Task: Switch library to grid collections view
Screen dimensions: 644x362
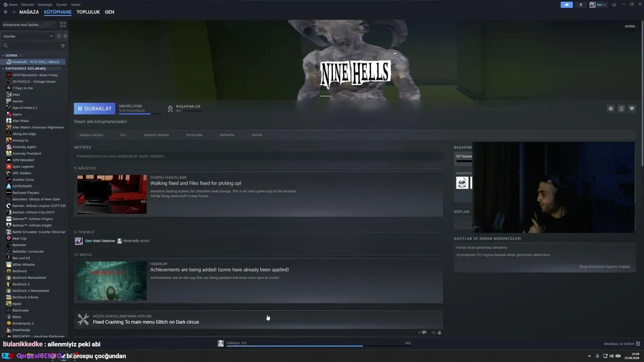Action: pos(63,24)
